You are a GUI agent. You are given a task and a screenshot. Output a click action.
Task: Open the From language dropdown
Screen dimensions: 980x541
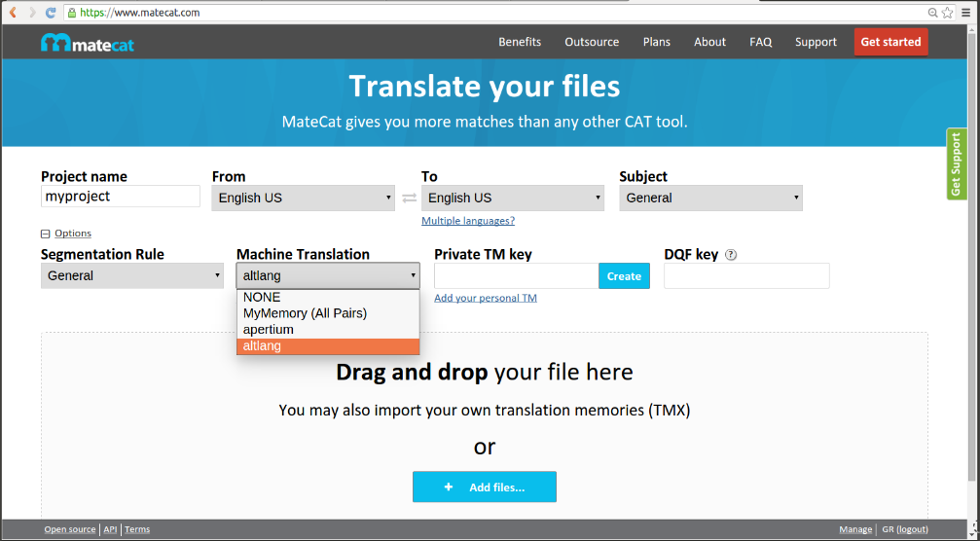click(x=303, y=198)
